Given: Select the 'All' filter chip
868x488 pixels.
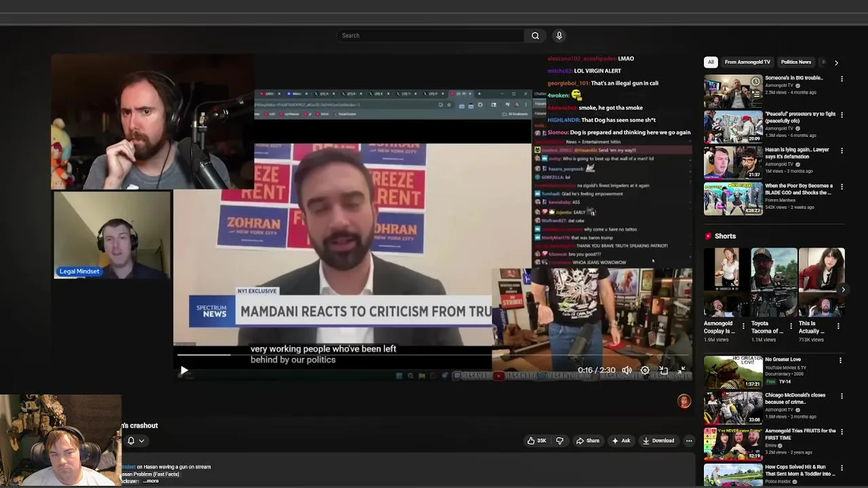Looking at the screenshot, I should tap(711, 62).
